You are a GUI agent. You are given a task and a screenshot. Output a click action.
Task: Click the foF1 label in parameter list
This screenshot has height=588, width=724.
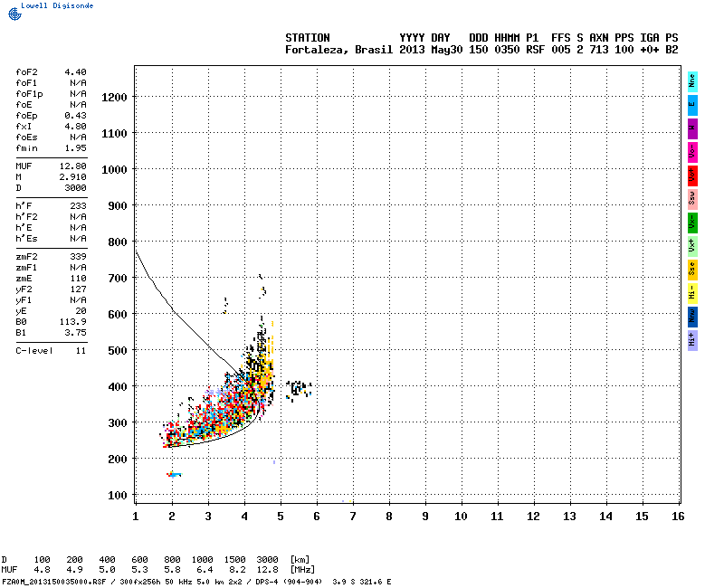[26, 83]
